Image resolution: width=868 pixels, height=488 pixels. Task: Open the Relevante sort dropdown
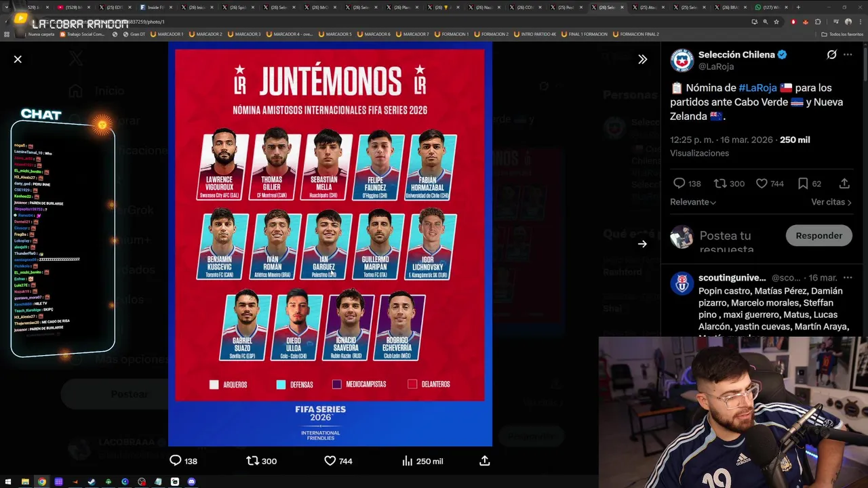pos(693,202)
